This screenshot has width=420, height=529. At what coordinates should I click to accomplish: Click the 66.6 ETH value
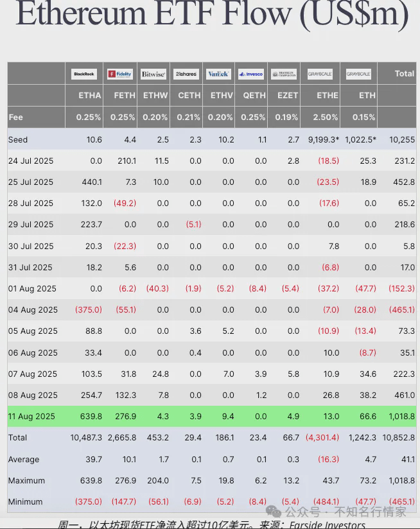[x=368, y=417]
